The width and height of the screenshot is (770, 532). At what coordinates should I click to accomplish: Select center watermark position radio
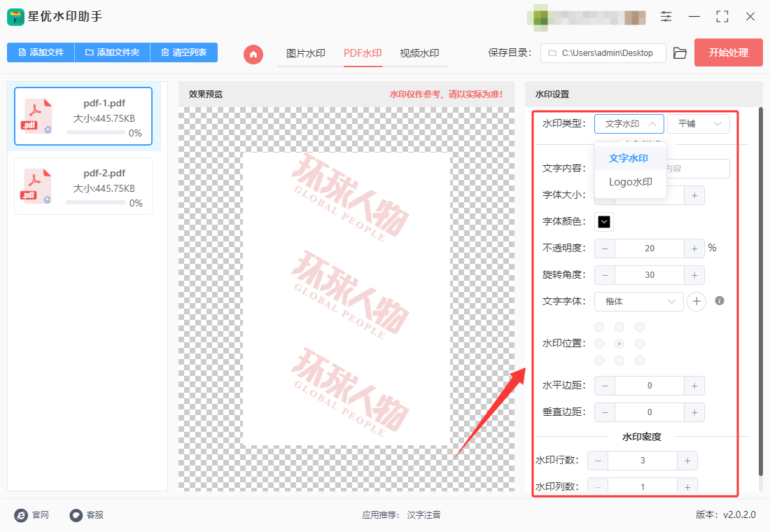(619, 344)
